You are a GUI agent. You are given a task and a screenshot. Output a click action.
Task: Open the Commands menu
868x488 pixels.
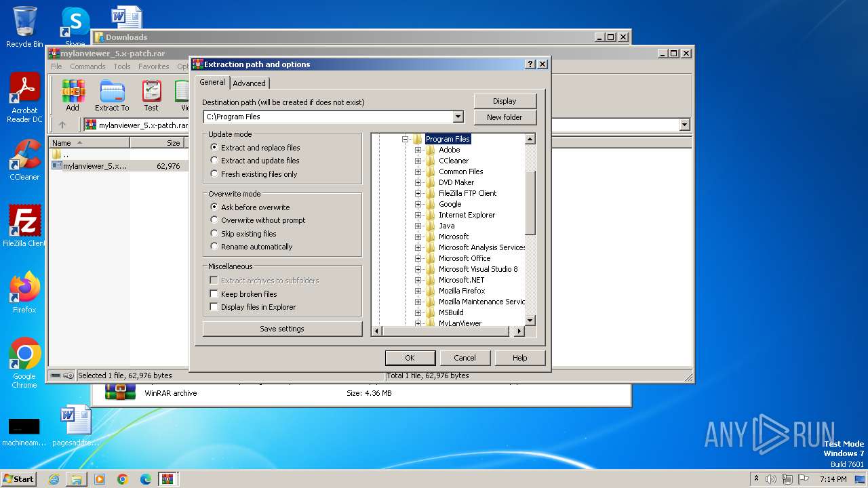point(87,66)
